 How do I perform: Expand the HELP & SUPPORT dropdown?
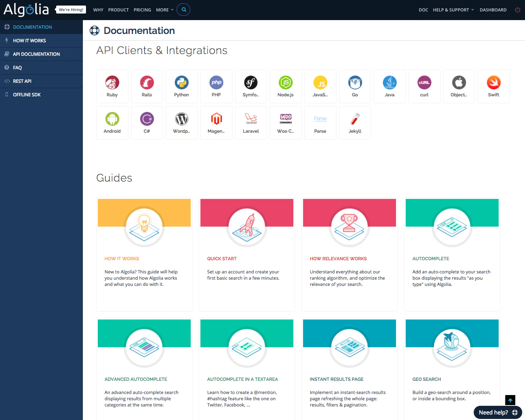pos(453,10)
